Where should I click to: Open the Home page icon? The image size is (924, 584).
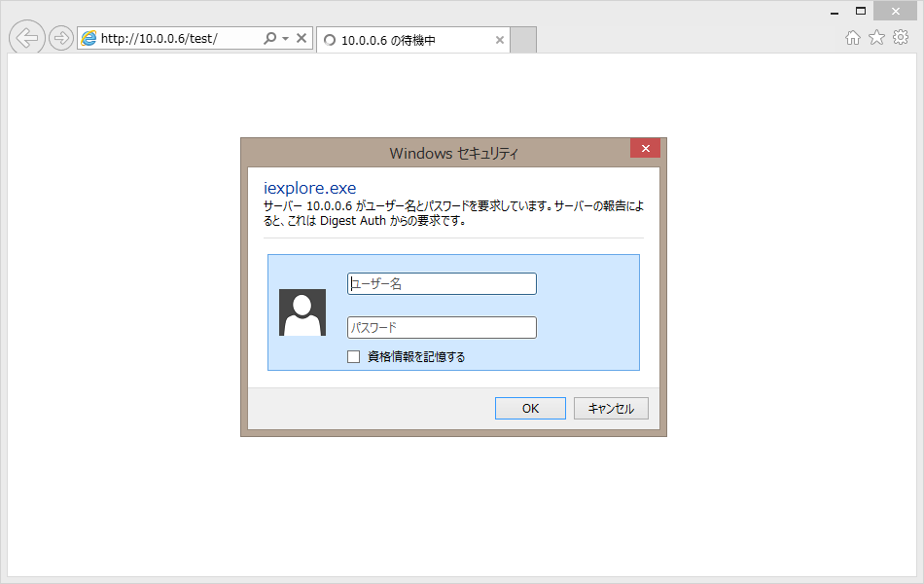pyautogui.click(x=853, y=38)
